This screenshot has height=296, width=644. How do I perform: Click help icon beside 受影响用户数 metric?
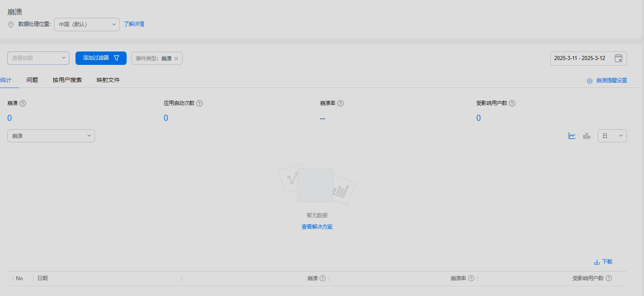pos(512,103)
